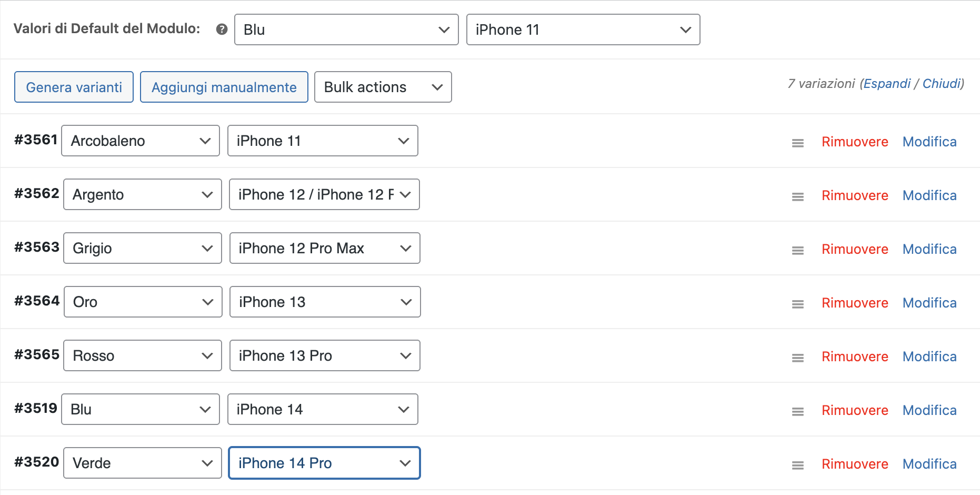Open the Arcobaleno color dropdown for #3561
Screen dimensions: 980x495
[x=141, y=141]
